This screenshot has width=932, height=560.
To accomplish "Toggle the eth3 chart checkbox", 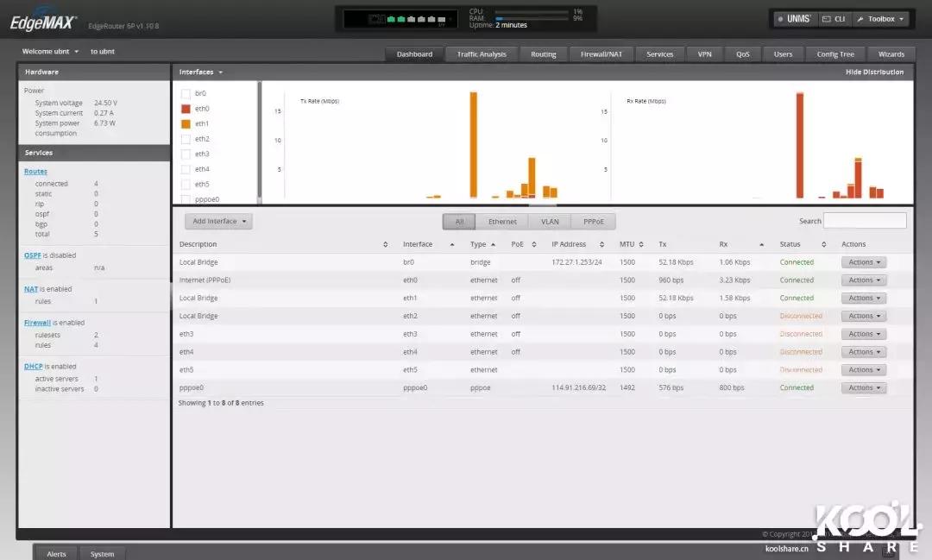I will pyautogui.click(x=186, y=154).
